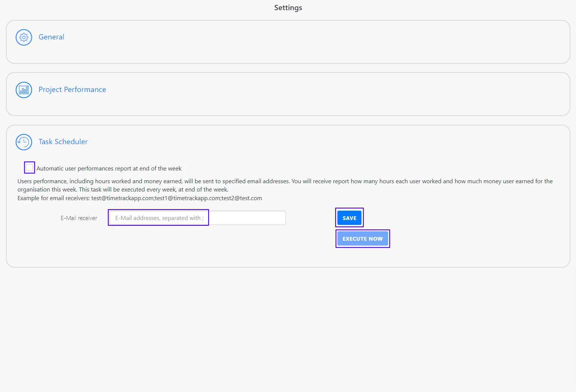Select the Project Performance bar chart icon
The width and height of the screenshot is (576, 392).
click(x=24, y=90)
